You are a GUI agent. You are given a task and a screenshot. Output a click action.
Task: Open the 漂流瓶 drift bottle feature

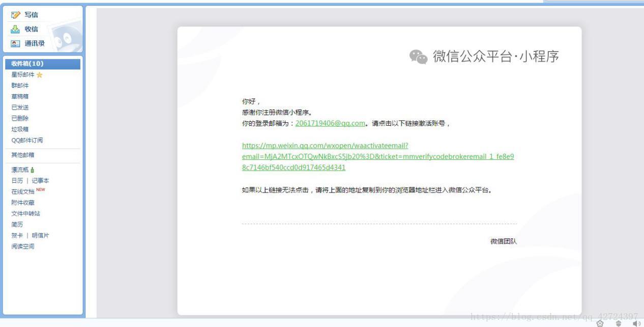[x=20, y=170]
